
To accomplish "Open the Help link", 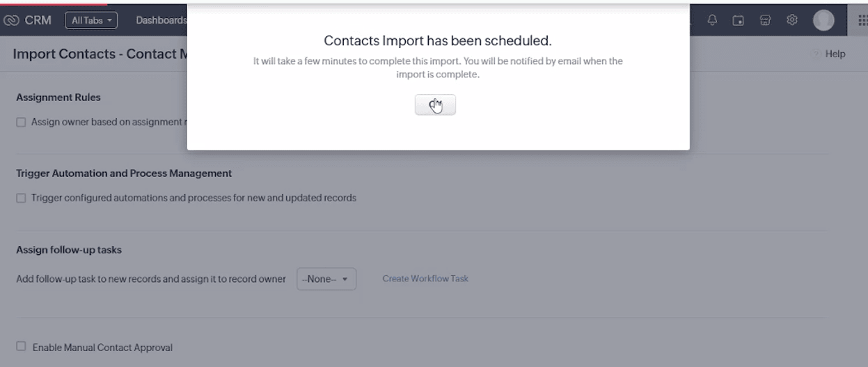I will pos(835,54).
